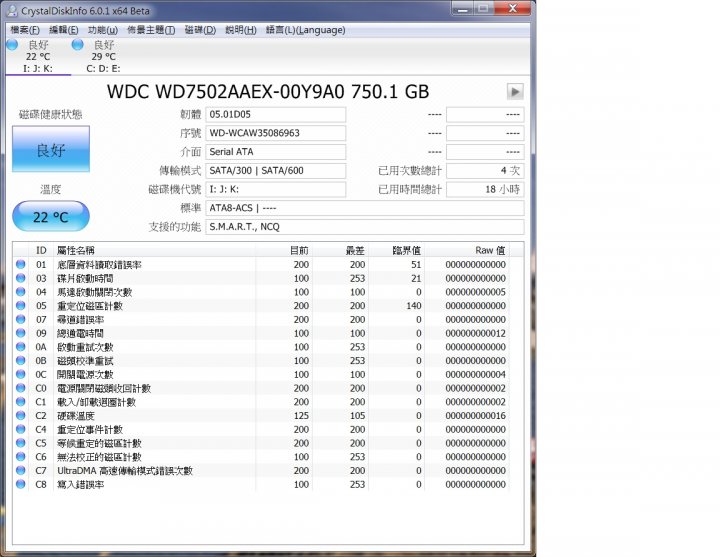The width and height of the screenshot is (720, 557).
Task: Select the 重定位磁區計數 attribute name
Action: point(90,306)
